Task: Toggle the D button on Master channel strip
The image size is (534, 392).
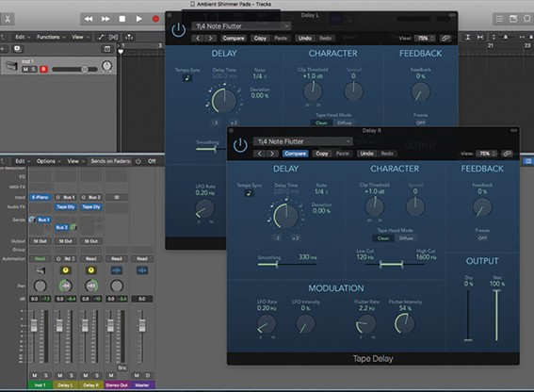Action: (x=148, y=375)
